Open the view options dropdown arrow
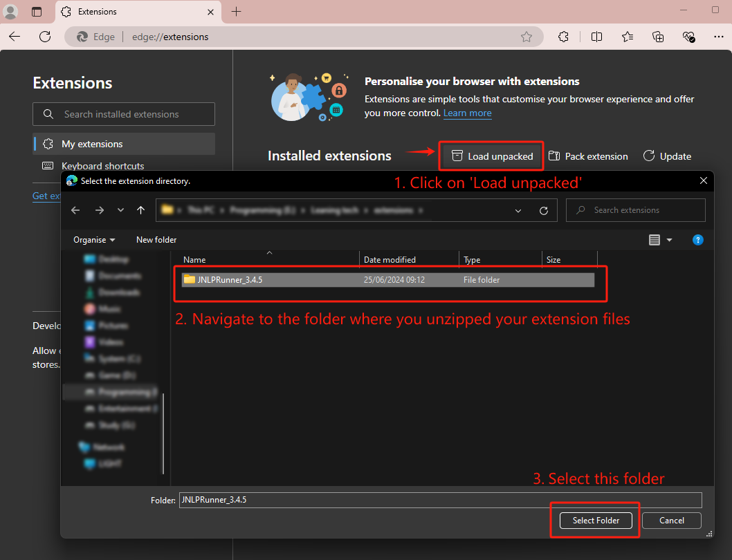This screenshot has height=560, width=732. (669, 240)
